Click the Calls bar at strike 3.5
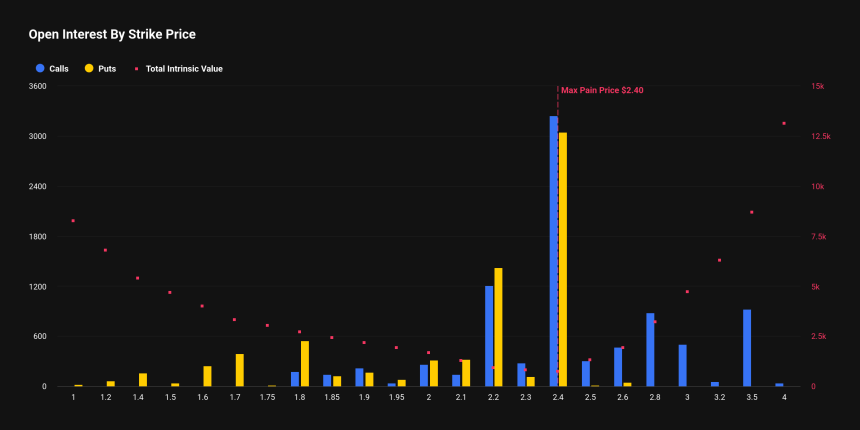 click(x=747, y=348)
